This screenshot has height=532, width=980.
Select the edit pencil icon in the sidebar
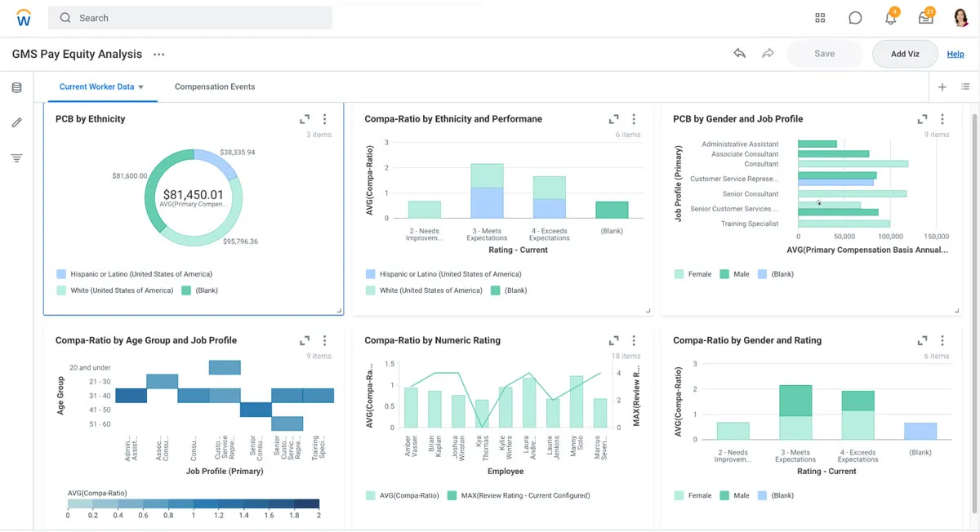[x=16, y=122]
